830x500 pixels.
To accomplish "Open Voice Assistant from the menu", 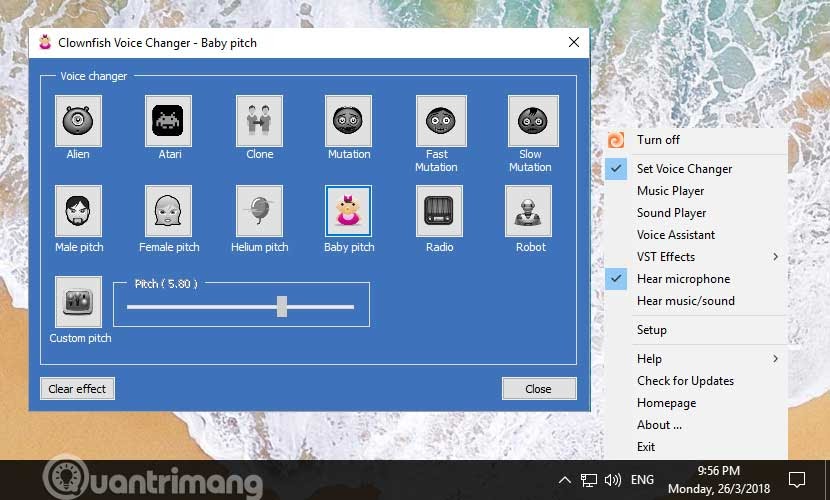I will pos(696,235).
